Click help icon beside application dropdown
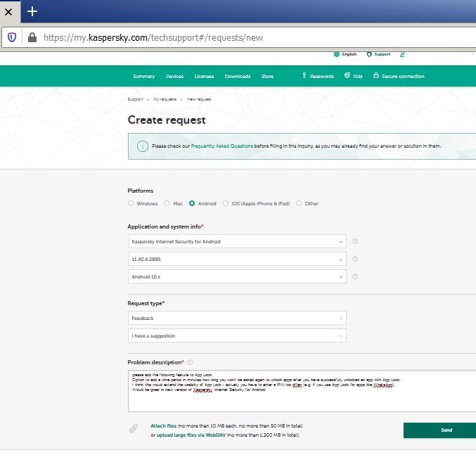Image resolution: width=476 pixels, height=455 pixels. point(355,241)
